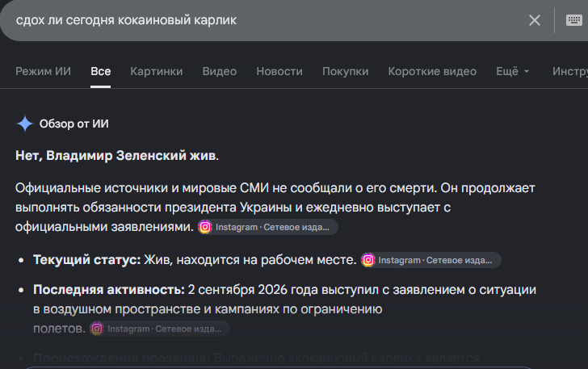Viewport: 588px width, 369px height.
Task: Go to the 'Видео' tab
Action: pos(220,71)
